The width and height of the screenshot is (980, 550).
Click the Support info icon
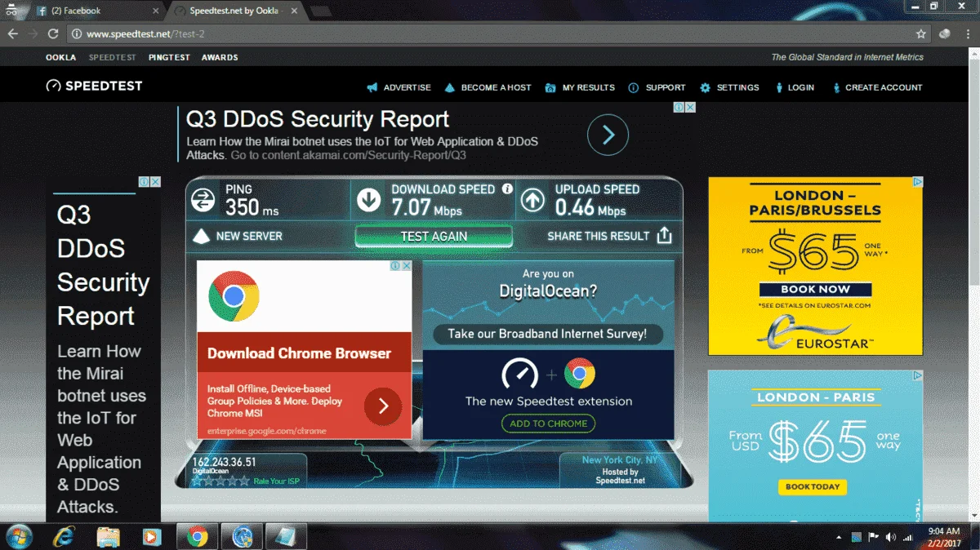tap(633, 87)
